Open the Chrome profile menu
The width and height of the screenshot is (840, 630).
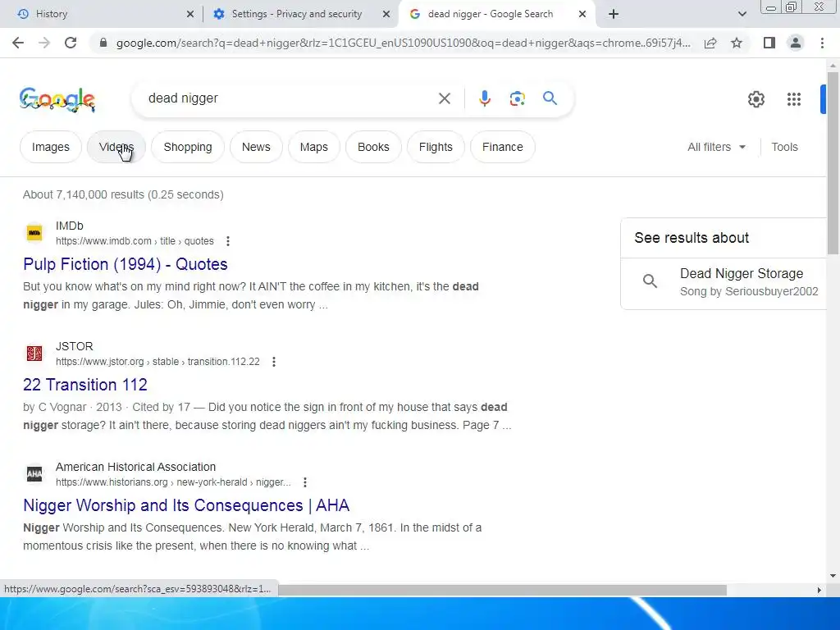point(796,43)
